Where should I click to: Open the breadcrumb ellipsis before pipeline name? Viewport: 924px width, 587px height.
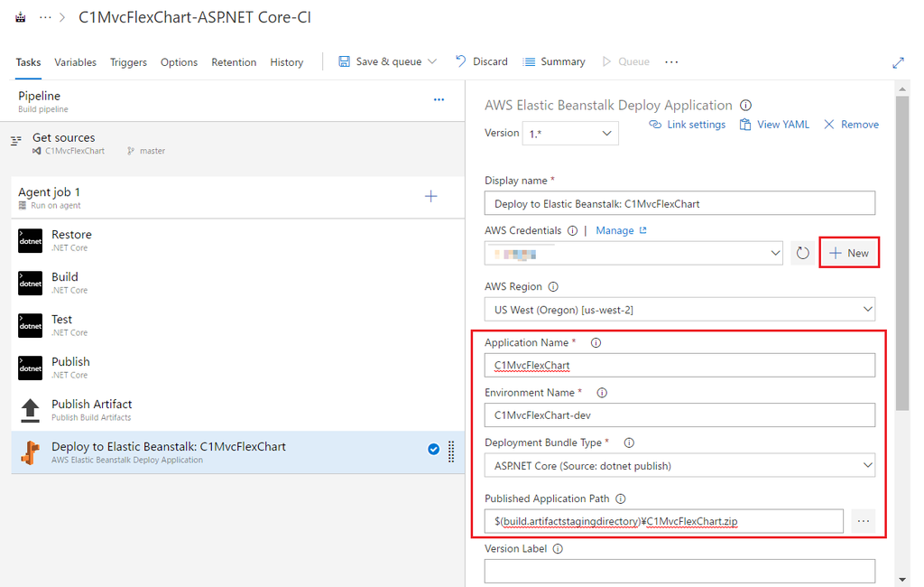click(45, 17)
